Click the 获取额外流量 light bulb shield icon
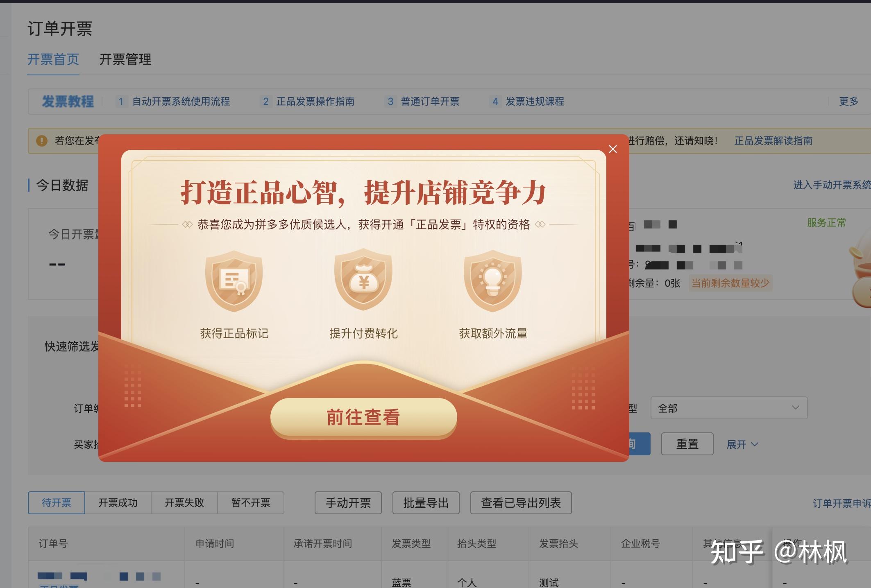Screen dimensions: 871x588 (492, 281)
